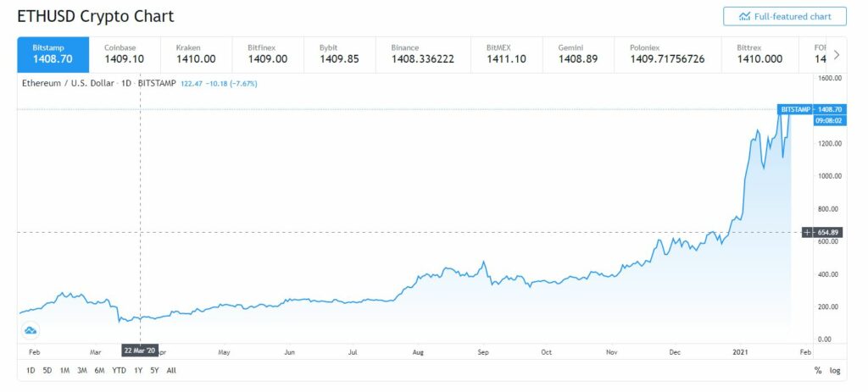
Task: Set chart range to YTD
Action: 119,371
